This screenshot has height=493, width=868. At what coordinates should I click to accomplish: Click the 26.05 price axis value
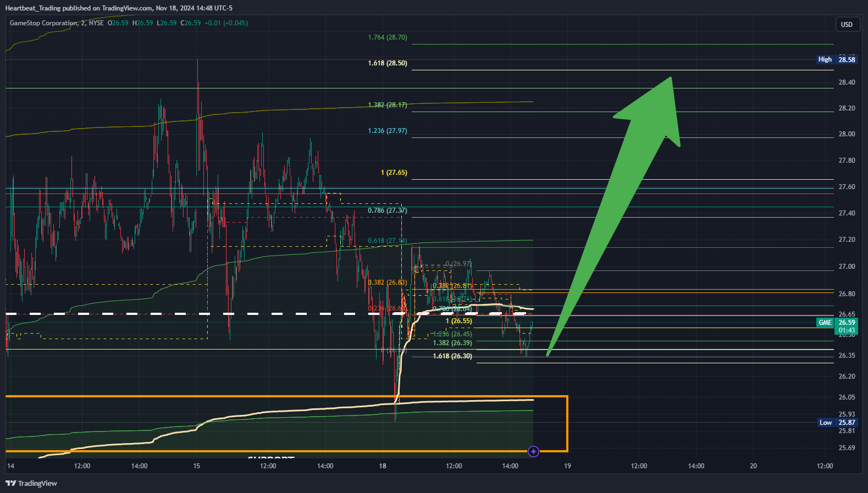(x=847, y=397)
